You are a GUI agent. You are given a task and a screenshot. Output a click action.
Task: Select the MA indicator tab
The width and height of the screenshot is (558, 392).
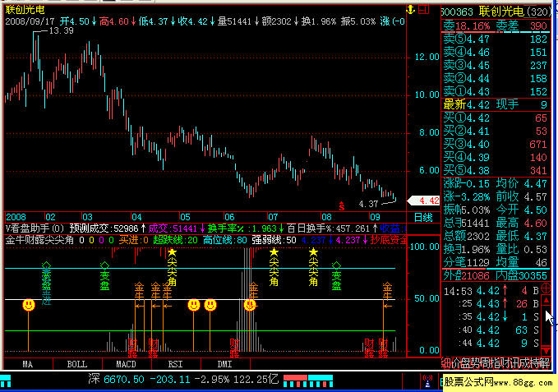coord(28,364)
